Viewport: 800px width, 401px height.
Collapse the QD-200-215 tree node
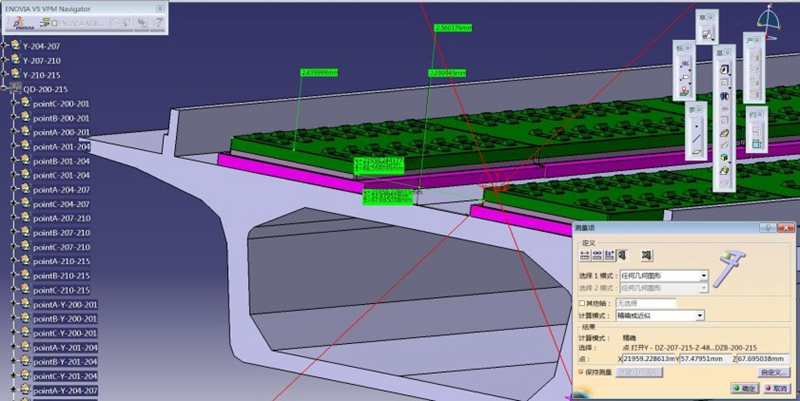[x=5, y=89]
